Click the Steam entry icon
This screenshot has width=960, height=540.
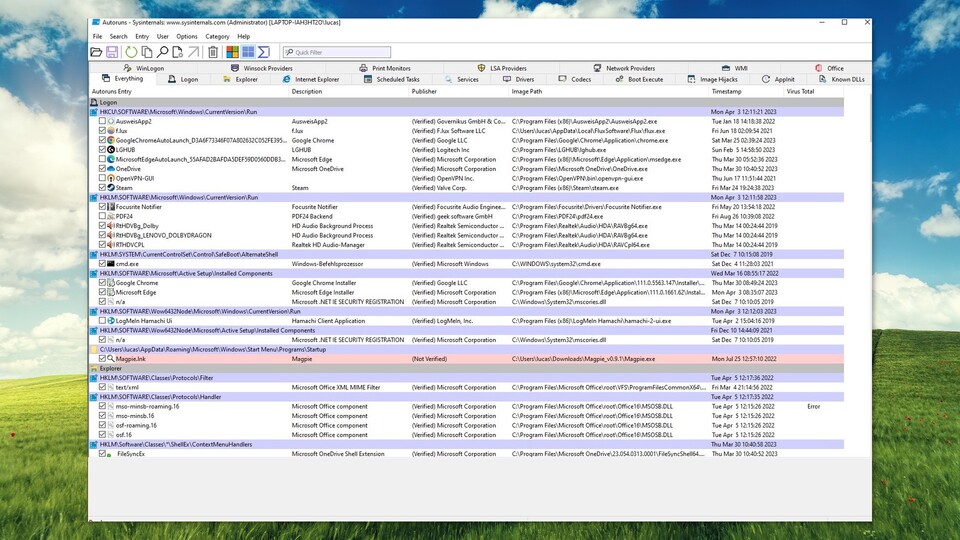coord(111,188)
